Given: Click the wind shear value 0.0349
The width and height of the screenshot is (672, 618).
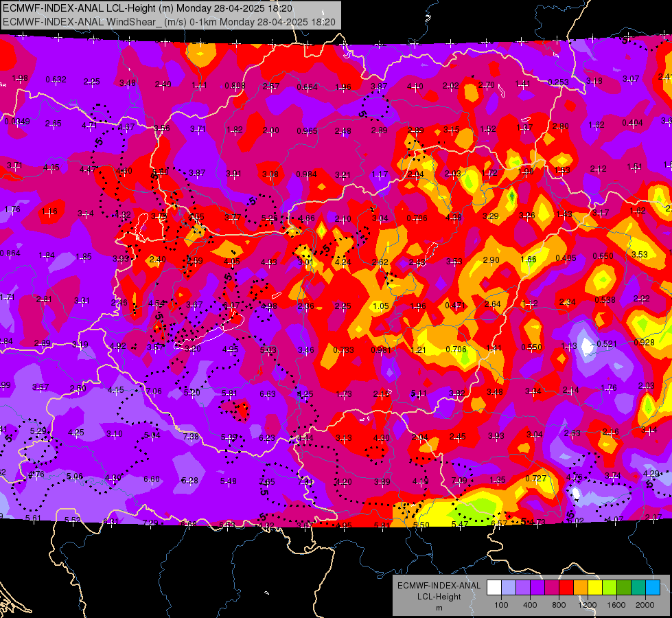Looking at the screenshot, I should pyautogui.click(x=17, y=122).
